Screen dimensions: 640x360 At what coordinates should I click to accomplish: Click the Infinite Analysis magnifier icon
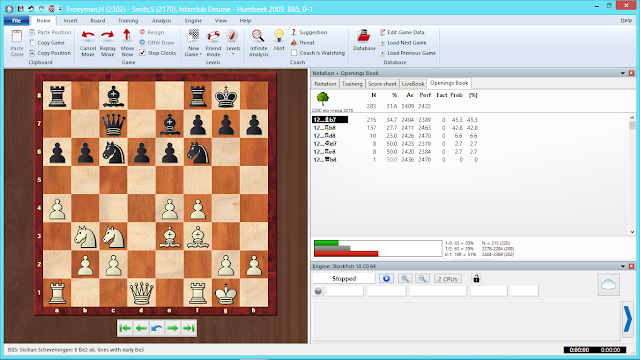258,36
